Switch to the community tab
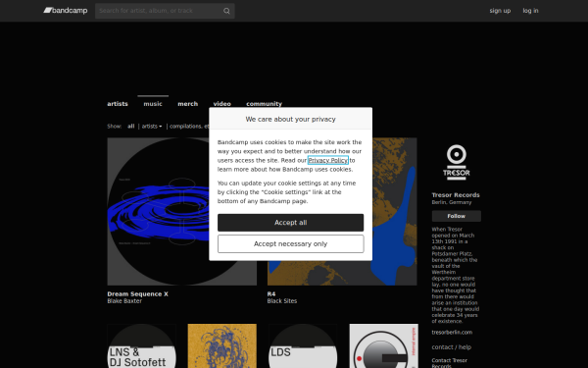Viewport: 588px width, 368px height. click(264, 104)
